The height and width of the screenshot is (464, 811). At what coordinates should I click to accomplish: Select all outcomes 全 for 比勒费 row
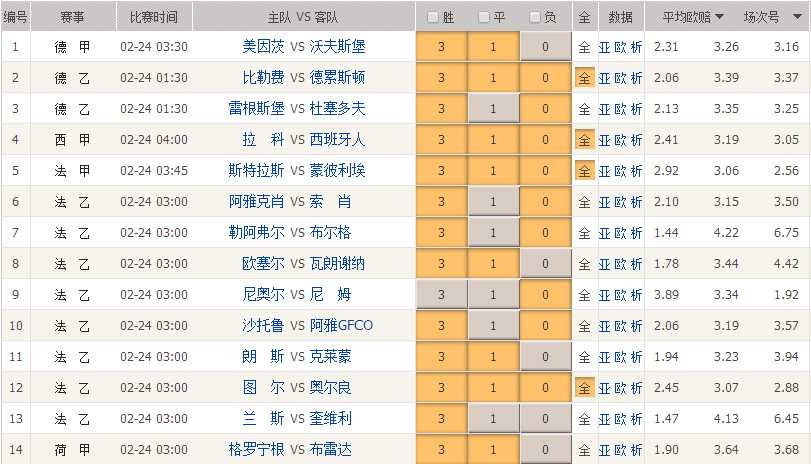click(584, 78)
